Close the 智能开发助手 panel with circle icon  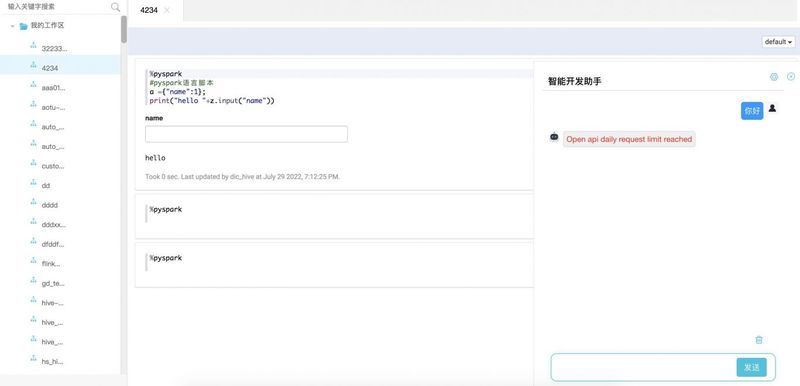pyautogui.click(x=791, y=76)
